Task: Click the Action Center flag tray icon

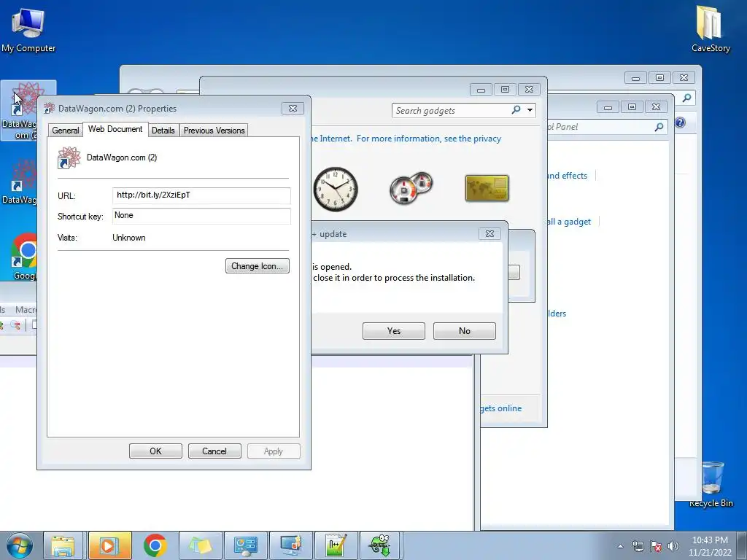Action: click(x=656, y=546)
